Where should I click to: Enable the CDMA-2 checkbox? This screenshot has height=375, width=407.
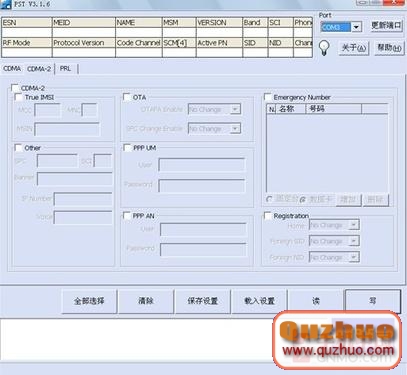tap(15, 88)
